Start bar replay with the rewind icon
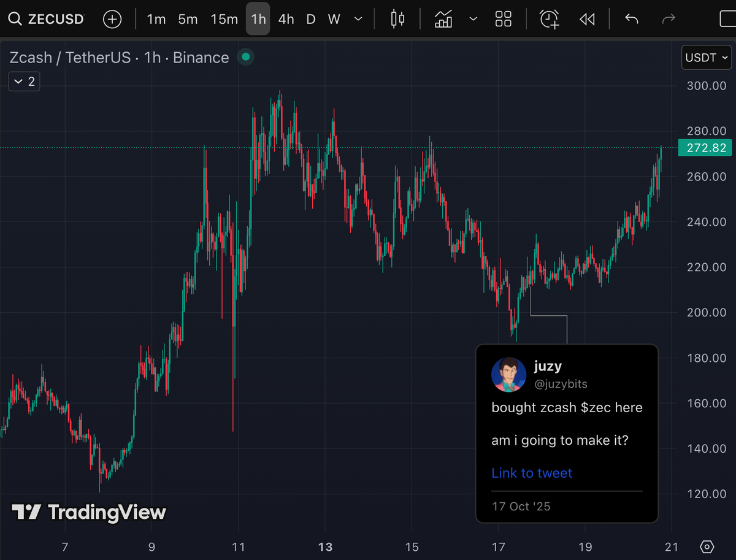Viewport: 736px width, 560px height. click(x=587, y=19)
